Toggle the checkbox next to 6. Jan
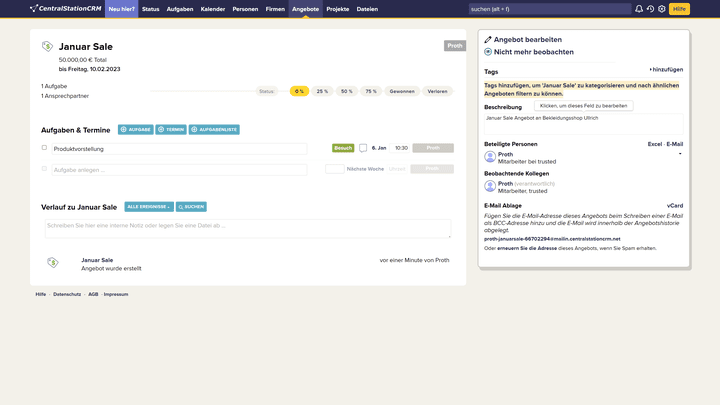The height and width of the screenshot is (405, 720). [363, 148]
